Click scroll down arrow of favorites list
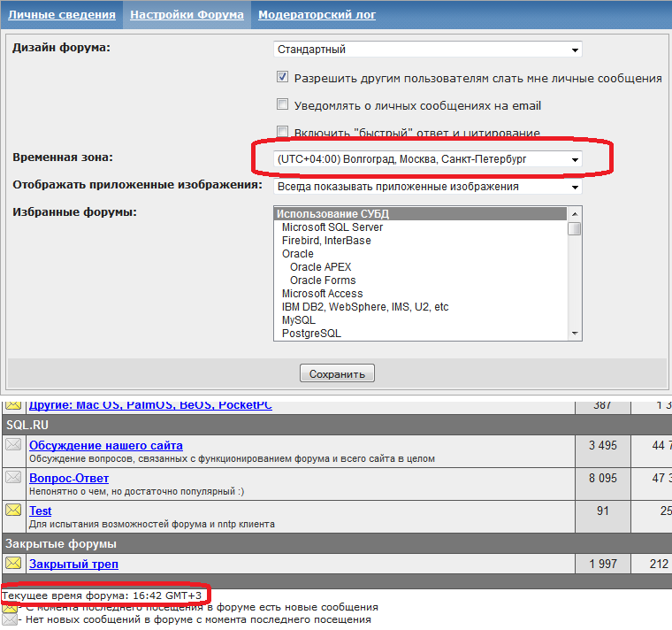 [575, 333]
